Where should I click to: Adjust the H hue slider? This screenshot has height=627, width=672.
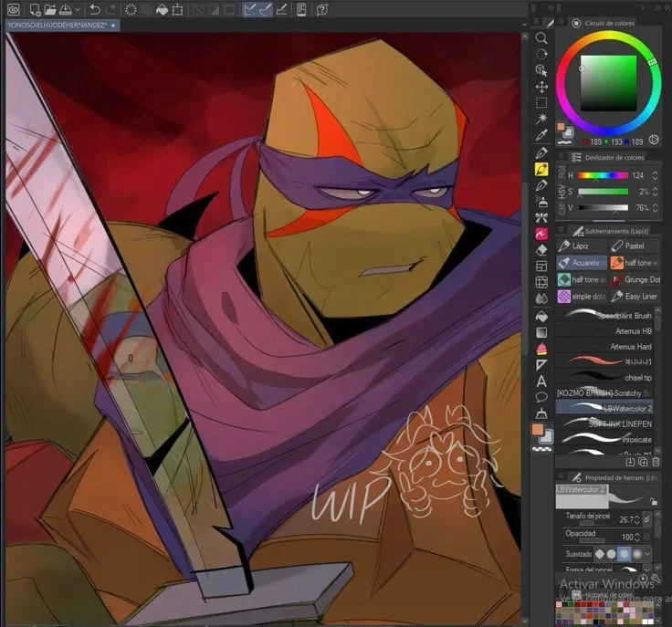603,175
